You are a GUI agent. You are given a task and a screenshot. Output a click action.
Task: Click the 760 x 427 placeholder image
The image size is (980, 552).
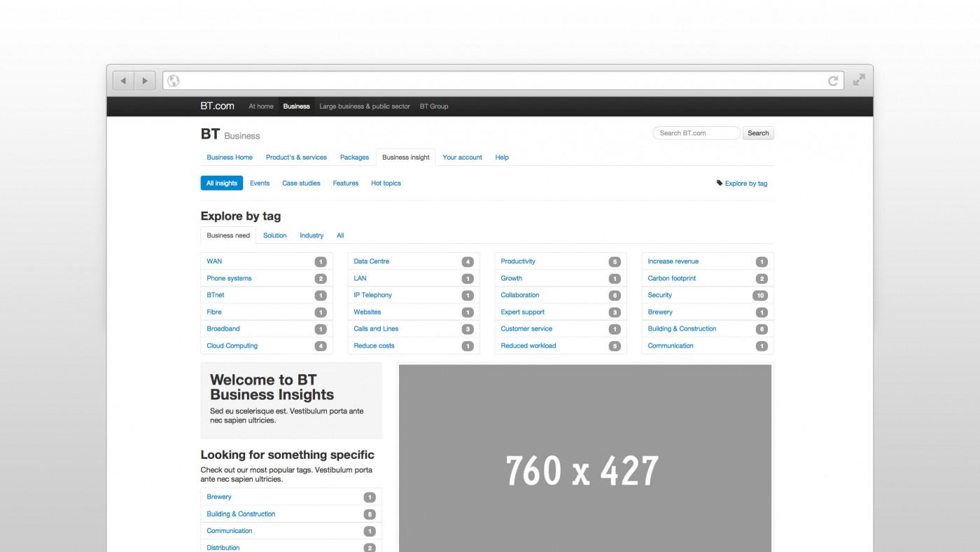tap(585, 458)
